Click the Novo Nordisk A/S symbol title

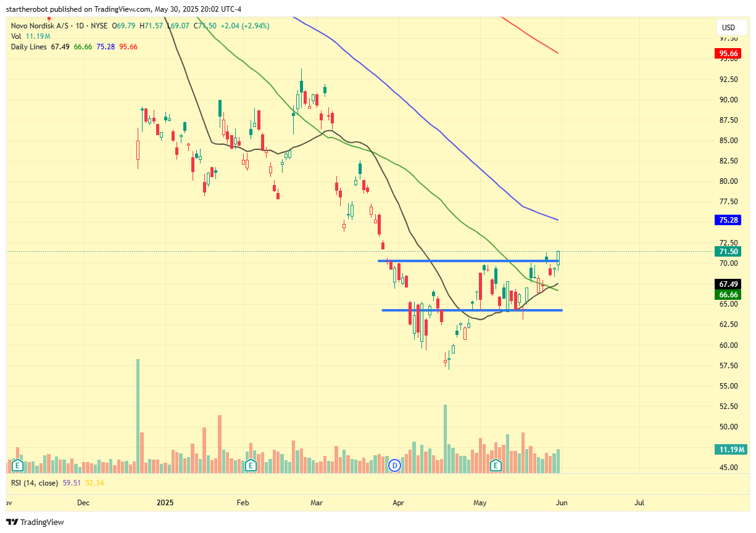coord(39,25)
